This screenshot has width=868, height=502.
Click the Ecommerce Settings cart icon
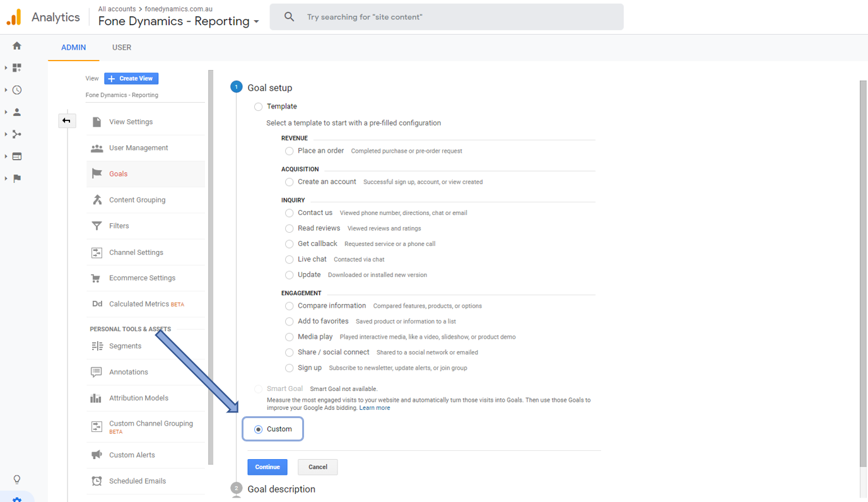[x=97, y=278]
